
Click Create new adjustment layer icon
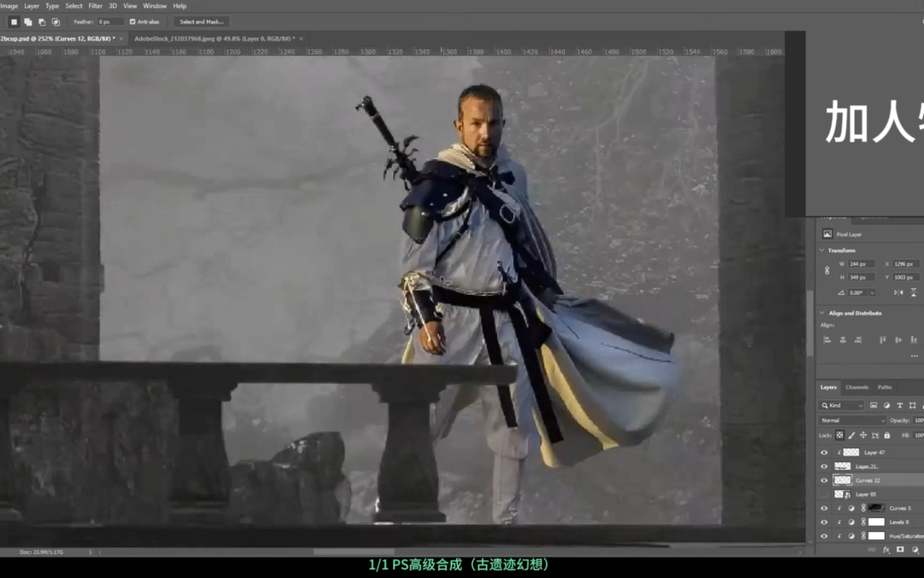pyautogui.click(x=915, y=550)
